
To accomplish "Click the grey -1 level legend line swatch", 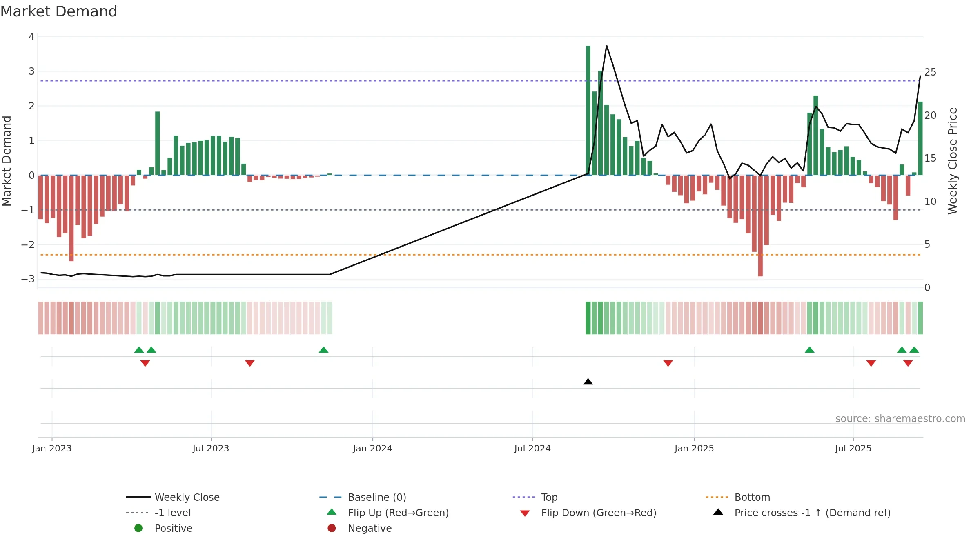I will [137, 513].
